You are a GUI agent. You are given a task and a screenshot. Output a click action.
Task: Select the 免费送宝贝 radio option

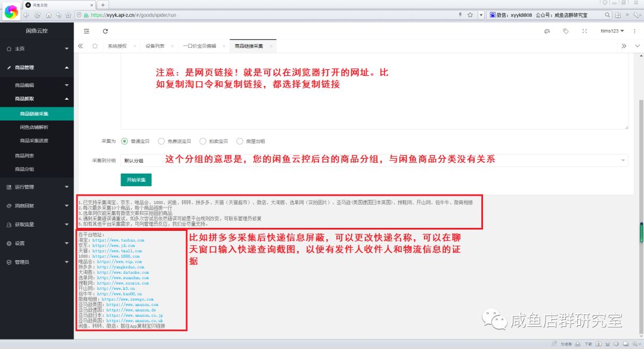[162, 141]
